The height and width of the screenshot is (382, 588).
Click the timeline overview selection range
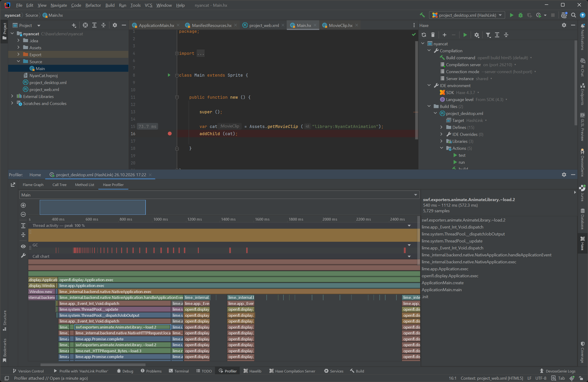point(93,207)
